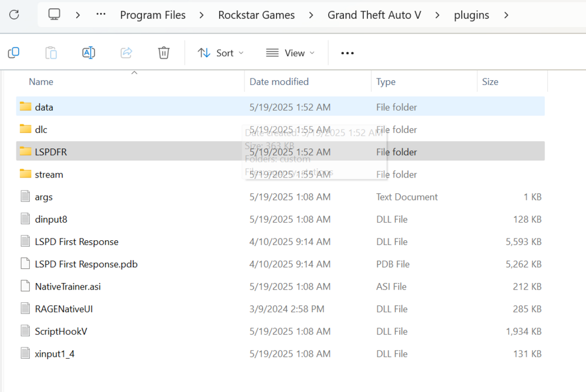Expand the breadcrumb ellipsis in the address bar
Viewport: 586px width, 392px height.
100,15
